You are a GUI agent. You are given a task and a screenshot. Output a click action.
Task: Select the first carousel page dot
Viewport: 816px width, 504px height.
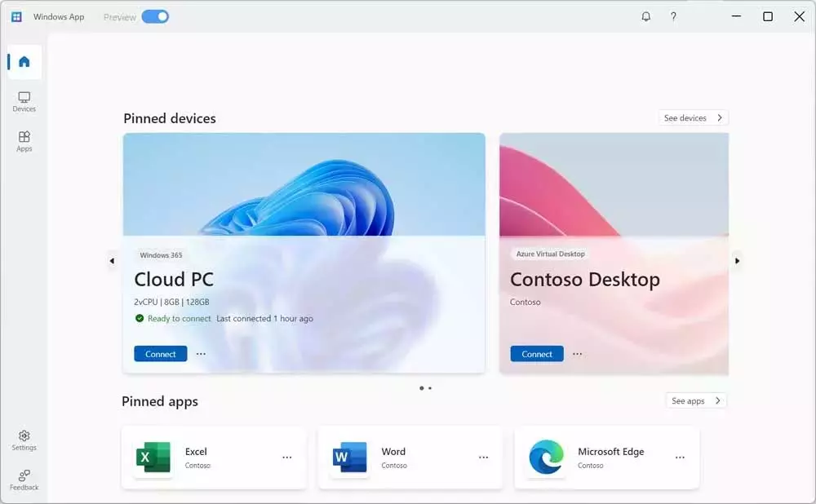pos(422,388)
